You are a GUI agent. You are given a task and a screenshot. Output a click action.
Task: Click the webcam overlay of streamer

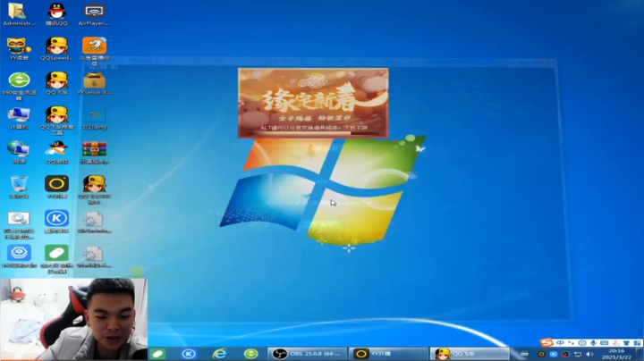pos(74,319)
